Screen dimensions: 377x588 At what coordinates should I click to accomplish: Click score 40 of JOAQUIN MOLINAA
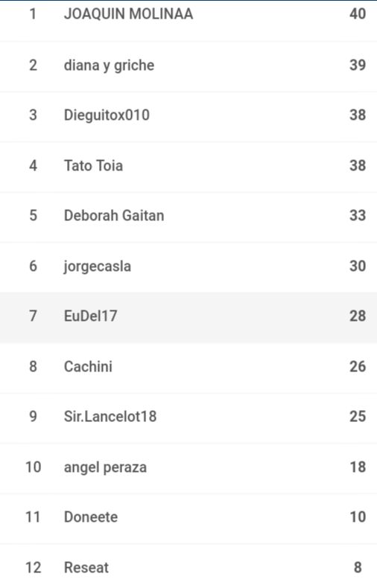tap(358, 14)
